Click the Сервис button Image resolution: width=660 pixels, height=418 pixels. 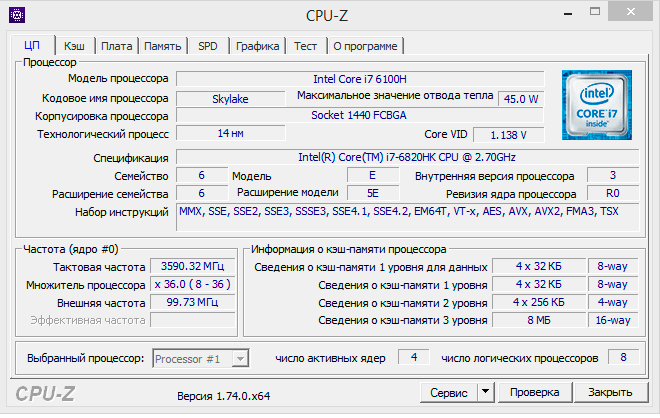(449, 393)
